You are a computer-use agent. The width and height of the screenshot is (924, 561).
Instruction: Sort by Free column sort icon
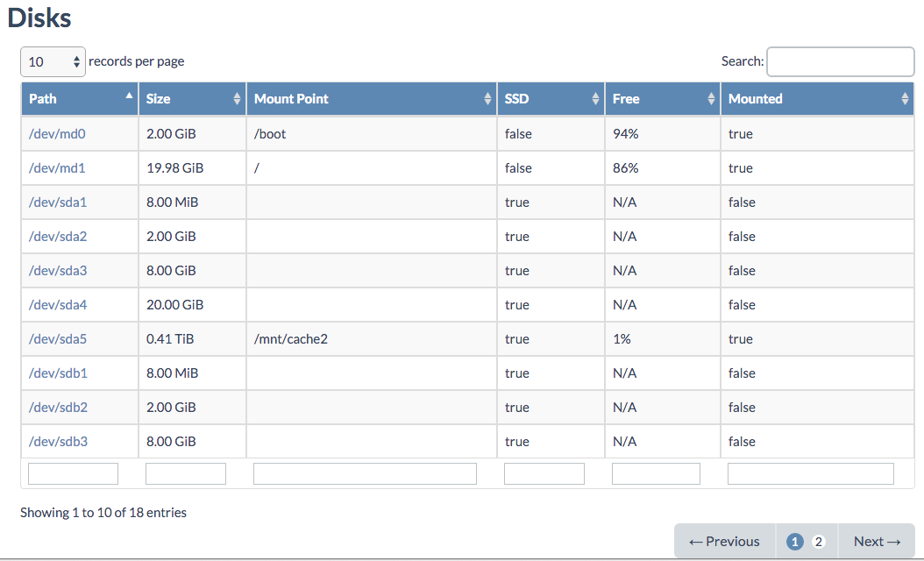point(711,99)
